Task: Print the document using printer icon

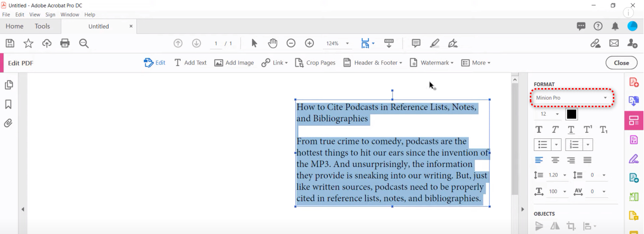Action: pyautogui.click(x=65, y=43)
